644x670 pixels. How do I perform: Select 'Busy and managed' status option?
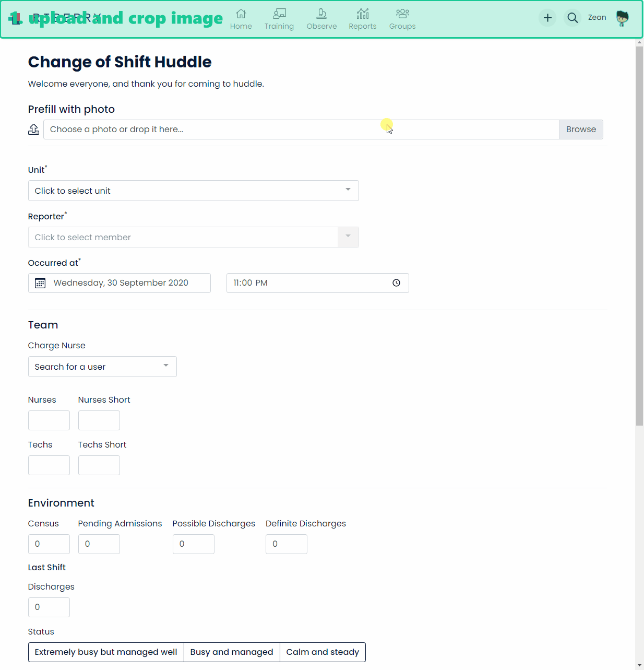pos(232,652)
